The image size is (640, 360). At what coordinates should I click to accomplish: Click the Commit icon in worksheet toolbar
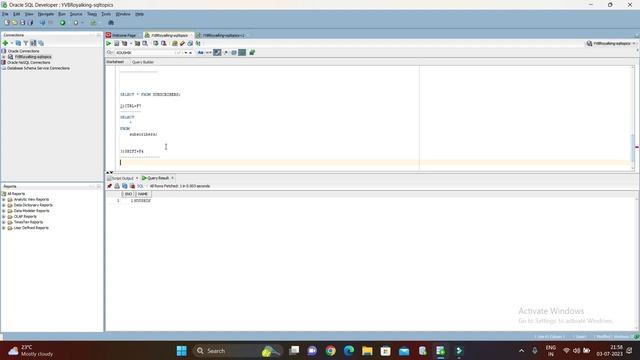(x=156, y=43)
